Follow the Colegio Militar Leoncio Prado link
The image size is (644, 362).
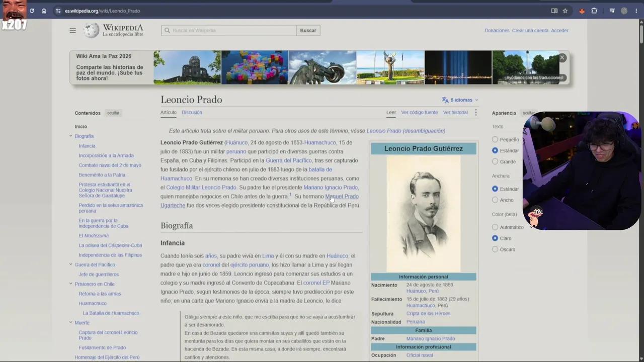(x=201, y=188)
